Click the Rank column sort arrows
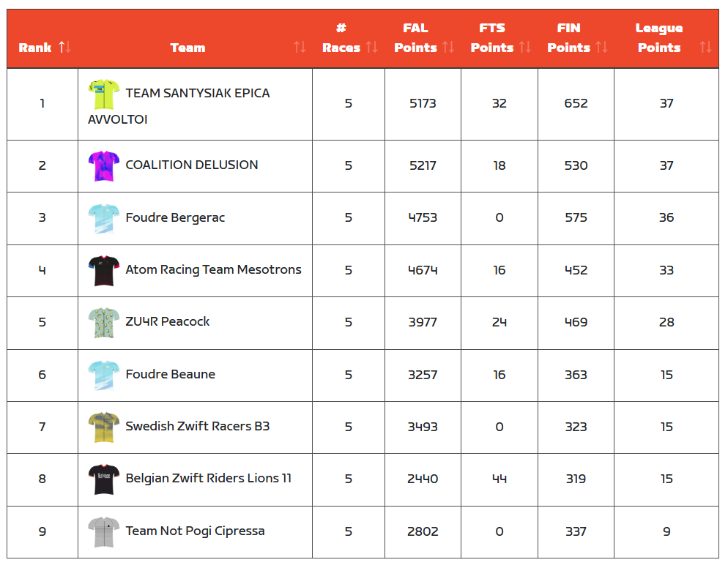This screenshot has width=728, height=568. coord(65,48)
